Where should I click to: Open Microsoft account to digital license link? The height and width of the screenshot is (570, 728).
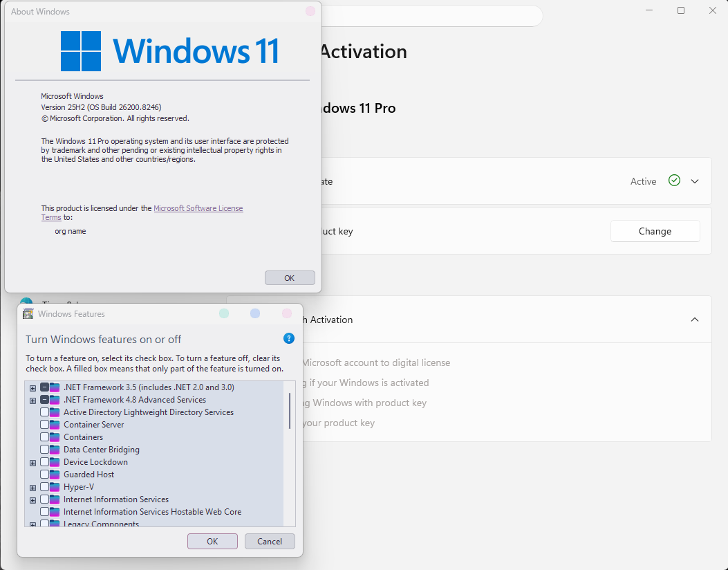point(377,362)
